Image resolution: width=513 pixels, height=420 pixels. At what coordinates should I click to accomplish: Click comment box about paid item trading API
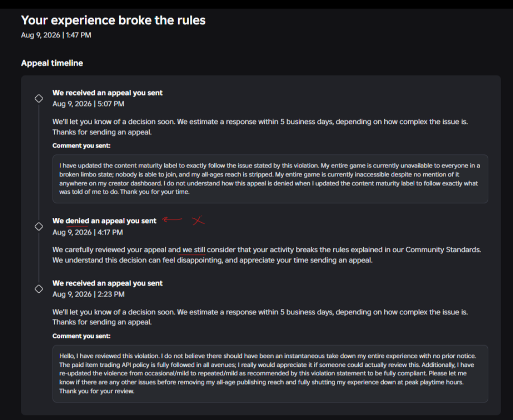pyautogui.click(x=270, y=373)
